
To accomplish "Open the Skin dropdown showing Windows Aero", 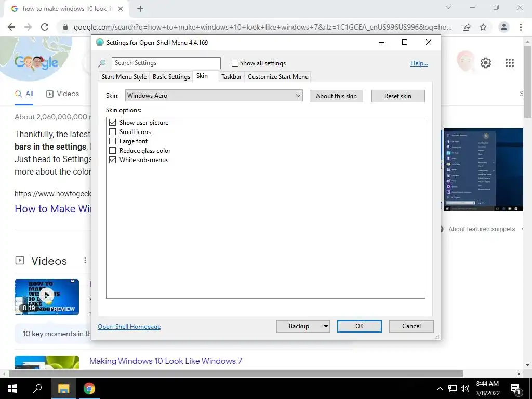I will tap(214, 96).
